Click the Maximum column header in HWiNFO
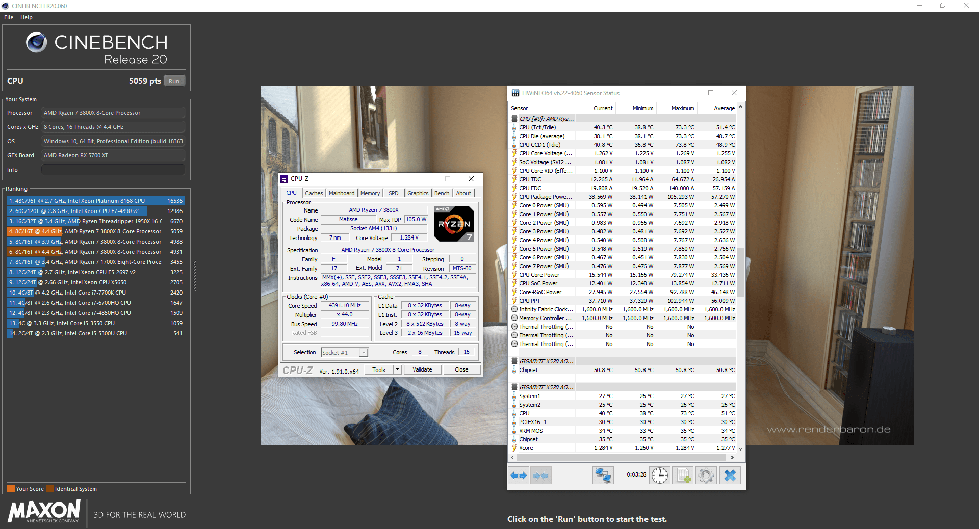Screen dimensions: 980x529 pos(677,108)
